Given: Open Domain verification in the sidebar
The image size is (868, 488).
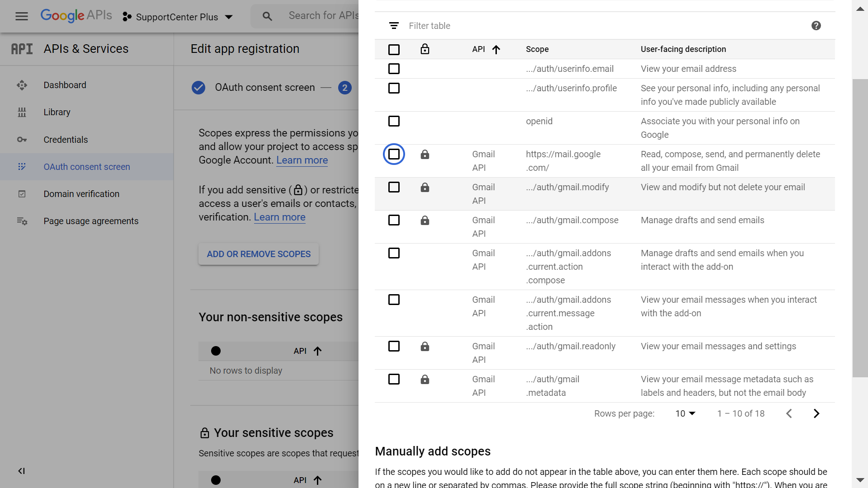Looking at the screenshot, I should tap(81, 194).
